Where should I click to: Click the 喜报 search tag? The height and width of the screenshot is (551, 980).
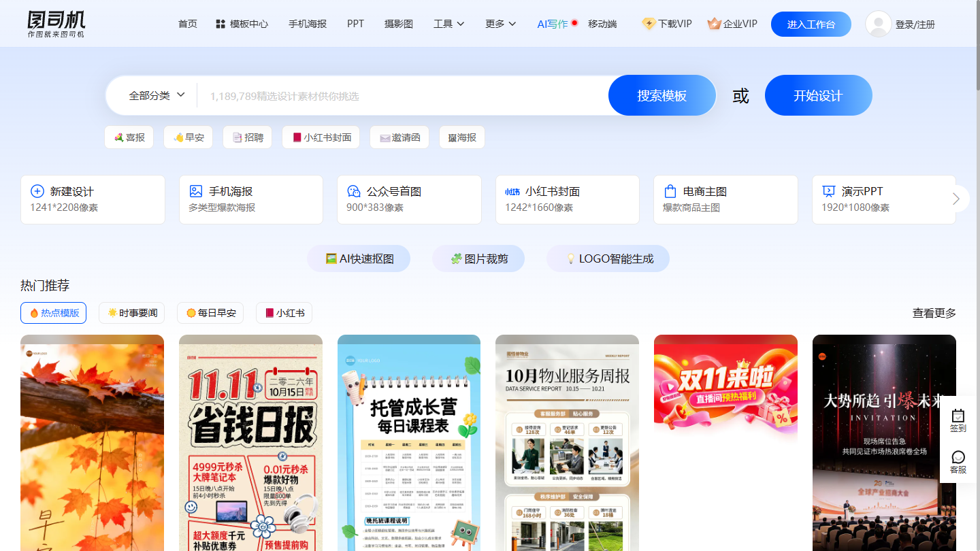[129, 137]
